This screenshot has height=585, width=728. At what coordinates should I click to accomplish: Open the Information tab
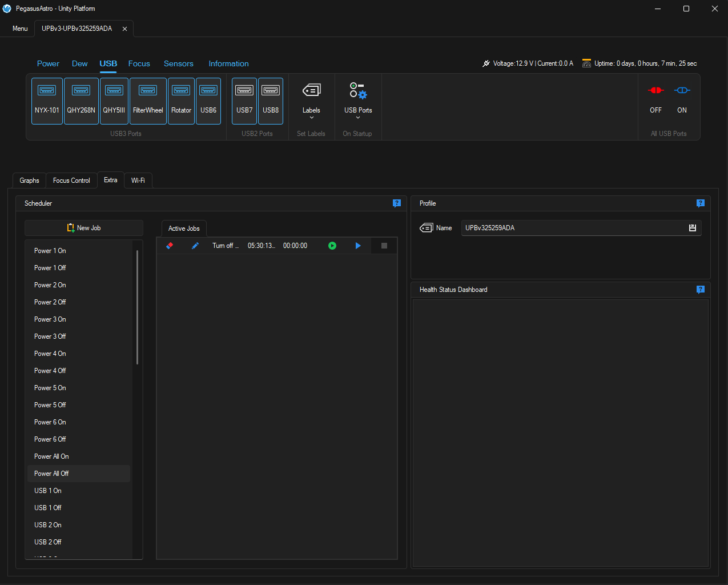228,63
